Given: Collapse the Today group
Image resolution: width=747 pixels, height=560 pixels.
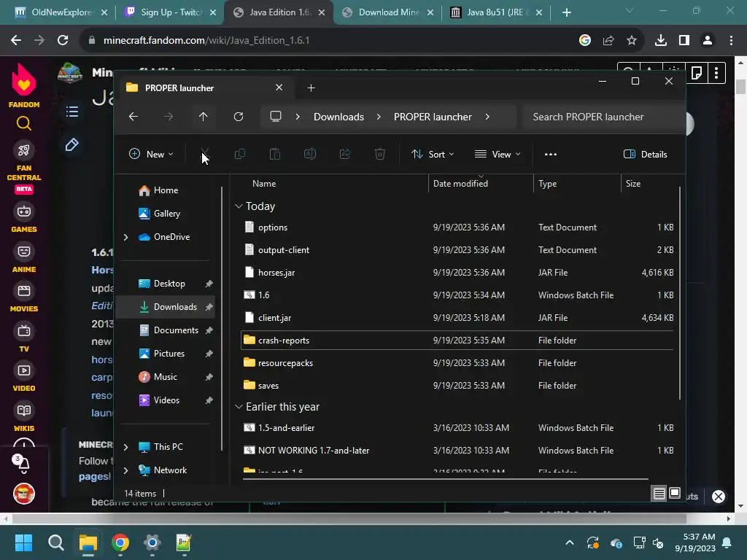Looking at the screenshot, I should click(x=239, y=206).
